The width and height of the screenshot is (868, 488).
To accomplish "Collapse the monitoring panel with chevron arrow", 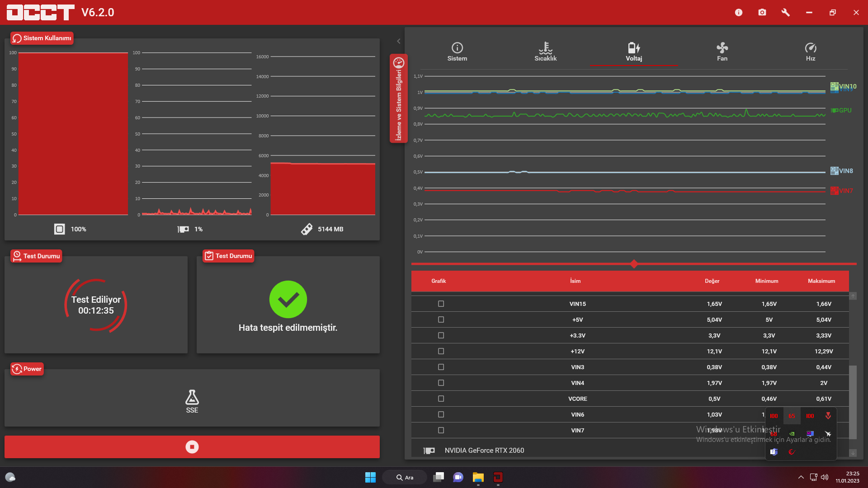I will pyautogui.click(x=398, y=41).
